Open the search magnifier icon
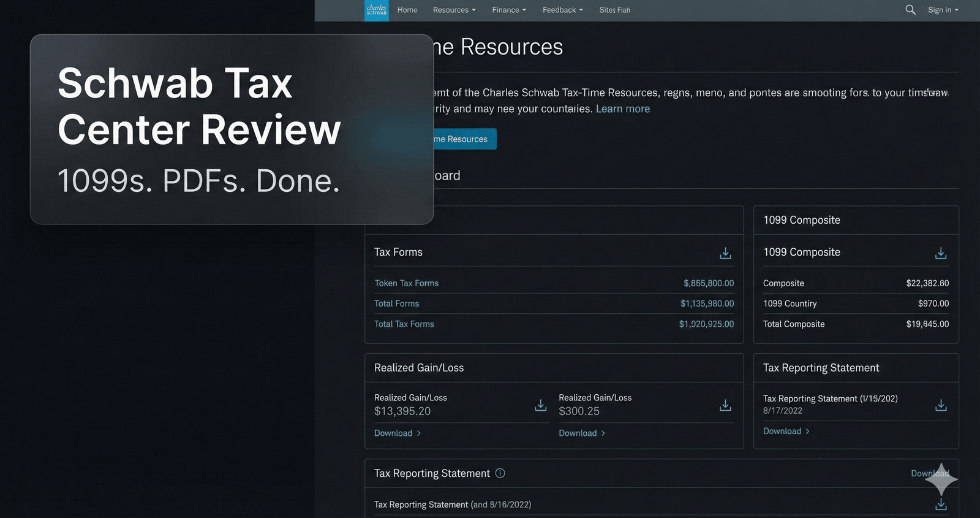Viewport: 980px width, 518px height. click(910, 10)
